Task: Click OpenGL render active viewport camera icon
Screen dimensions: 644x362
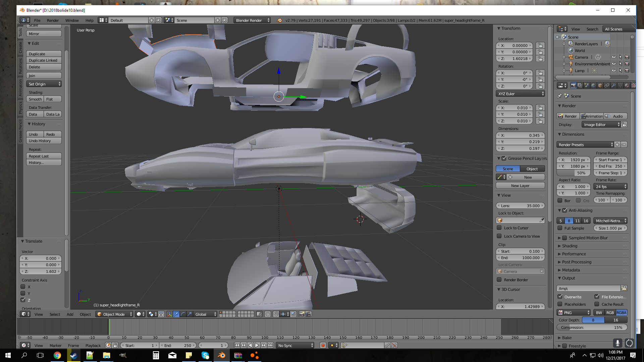Action: tap(302, 314)
